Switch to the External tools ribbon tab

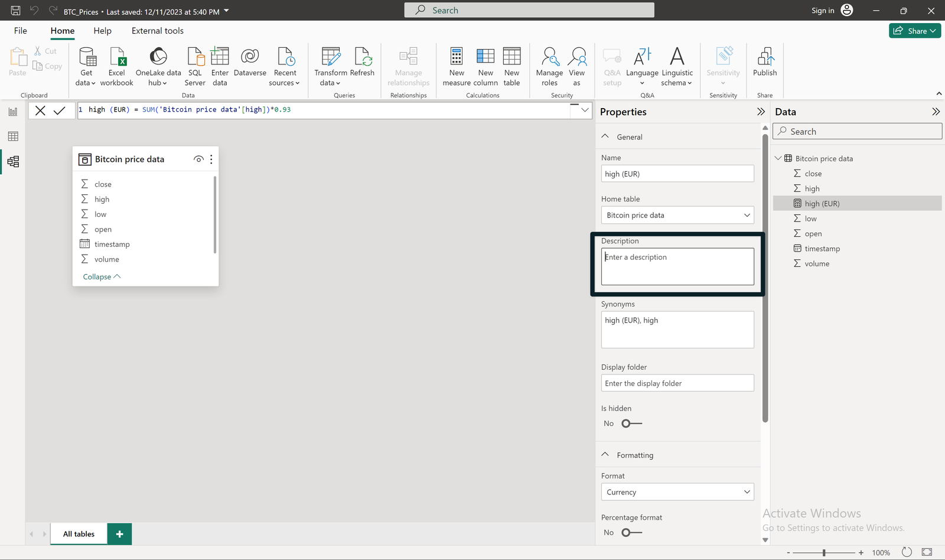tap(157, 31)
